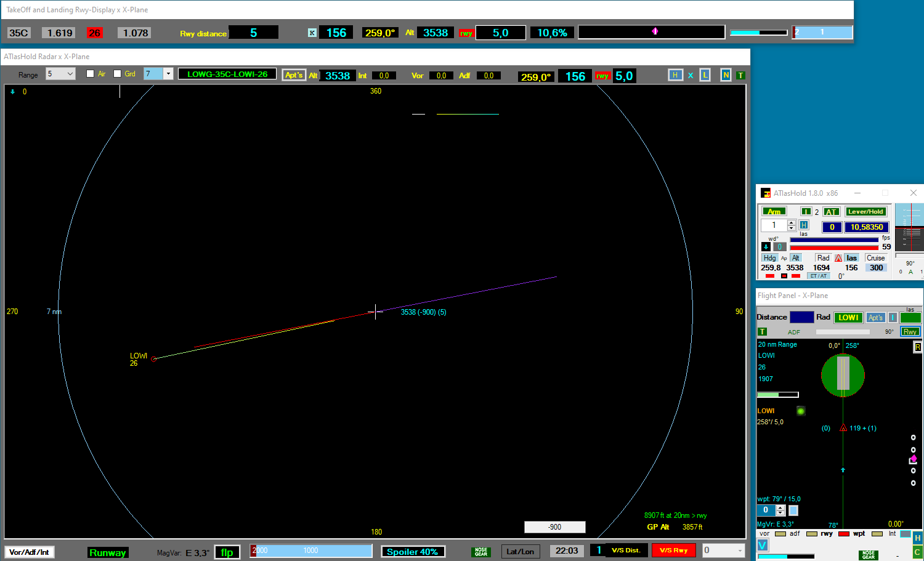Screen dimensions: 924x561
Task: Click the ET / AT tab in ATlasHold
Action: [x=818, y=276]
